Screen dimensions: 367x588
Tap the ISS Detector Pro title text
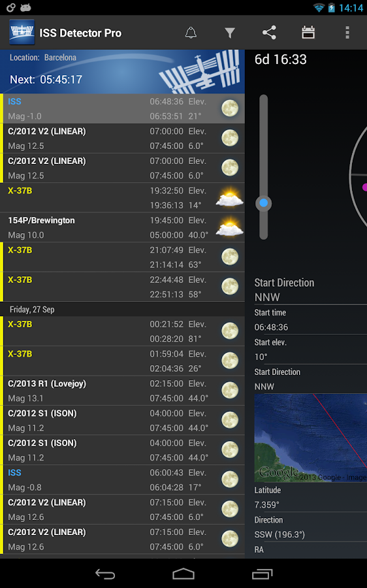80,33
